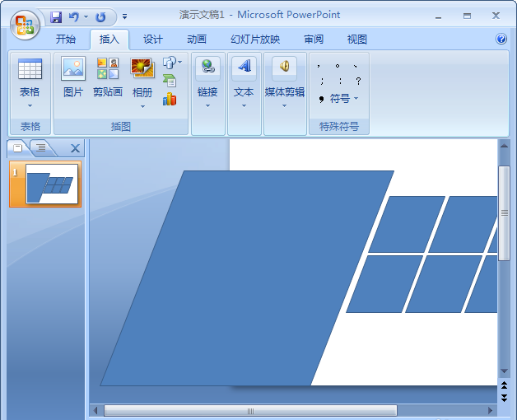This screenshot has height=420, width=517.
Task: Click the Office Button logo
Action: pos(25,25)
